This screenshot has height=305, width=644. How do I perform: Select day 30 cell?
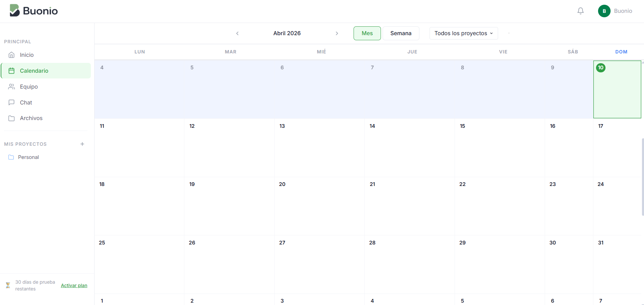pos(569,264)
